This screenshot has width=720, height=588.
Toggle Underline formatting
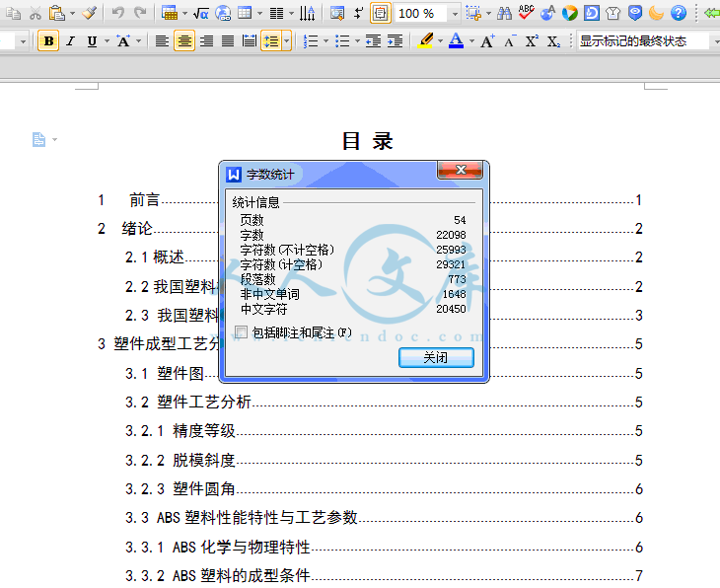tap(93, 41)
